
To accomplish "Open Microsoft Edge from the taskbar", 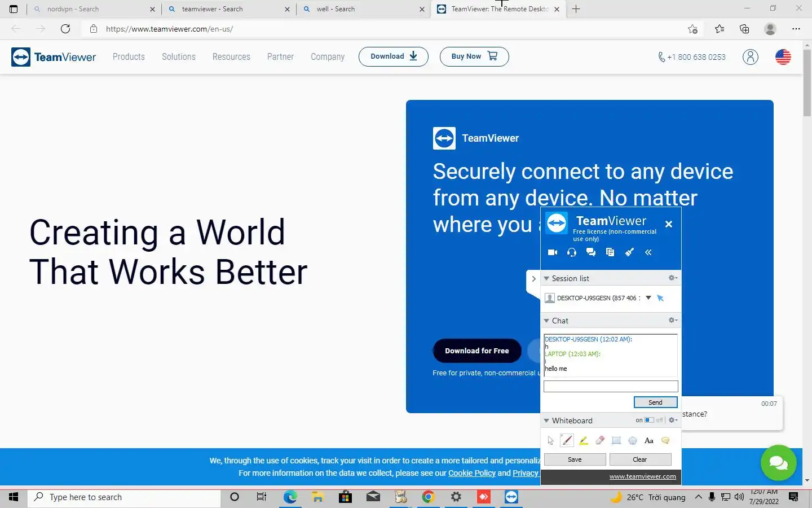I will click(290, 497).
